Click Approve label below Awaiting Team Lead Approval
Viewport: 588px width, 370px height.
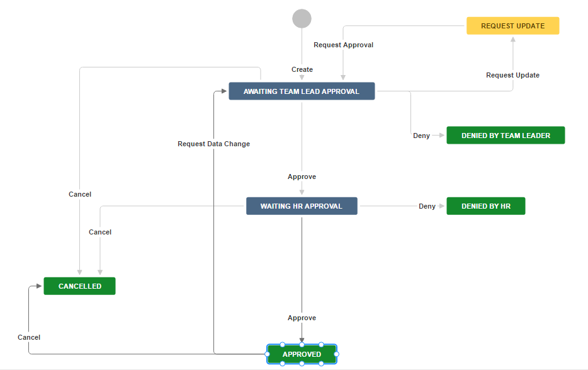tap(302, 176)
